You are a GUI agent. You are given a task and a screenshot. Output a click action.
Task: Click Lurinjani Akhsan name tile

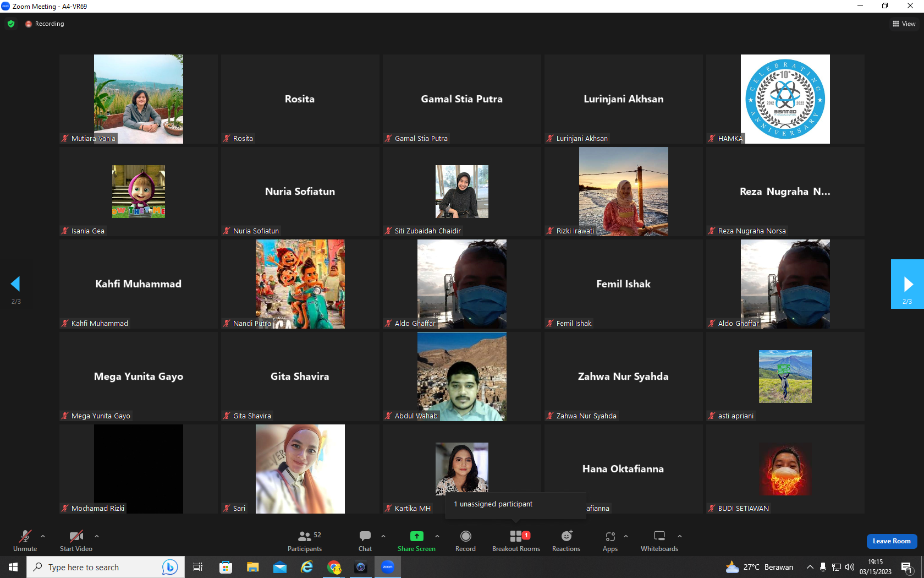(624, 99)
